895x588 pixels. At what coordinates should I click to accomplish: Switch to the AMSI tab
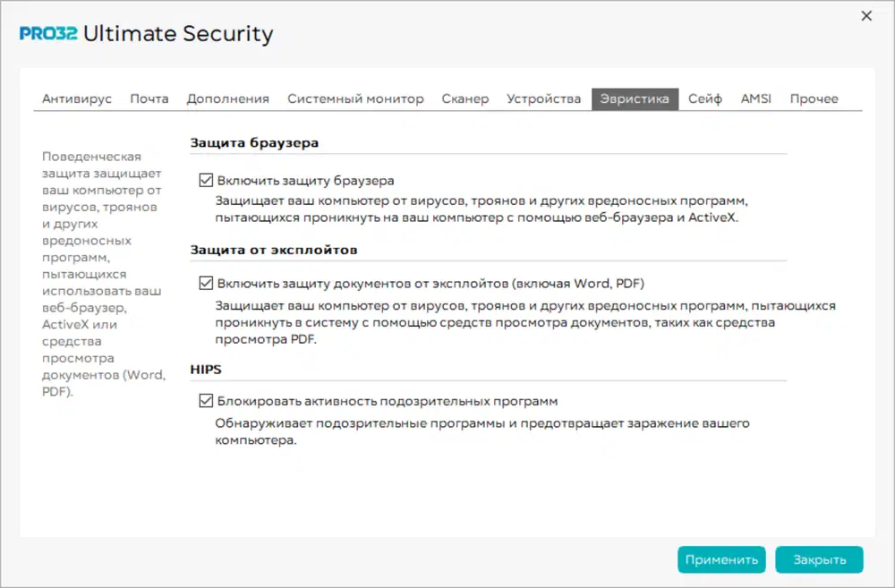pyautogui.click(x=755, y=98)
